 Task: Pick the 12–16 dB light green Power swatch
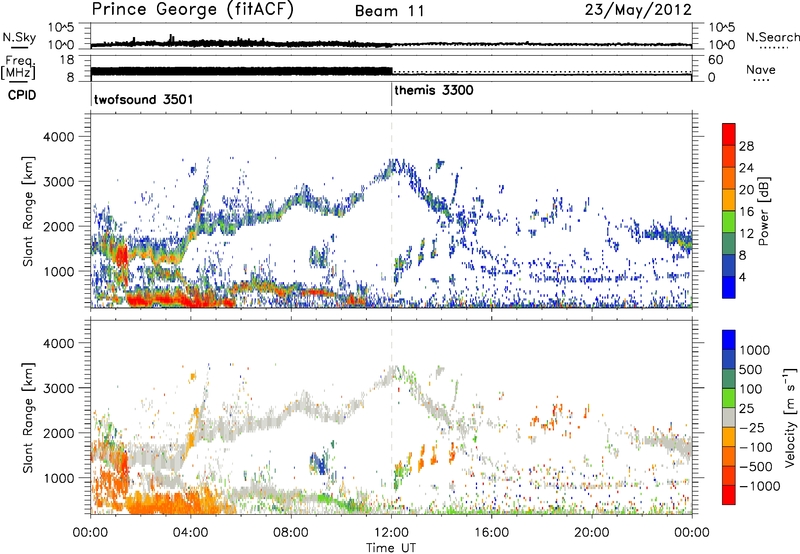pos(729,222)
